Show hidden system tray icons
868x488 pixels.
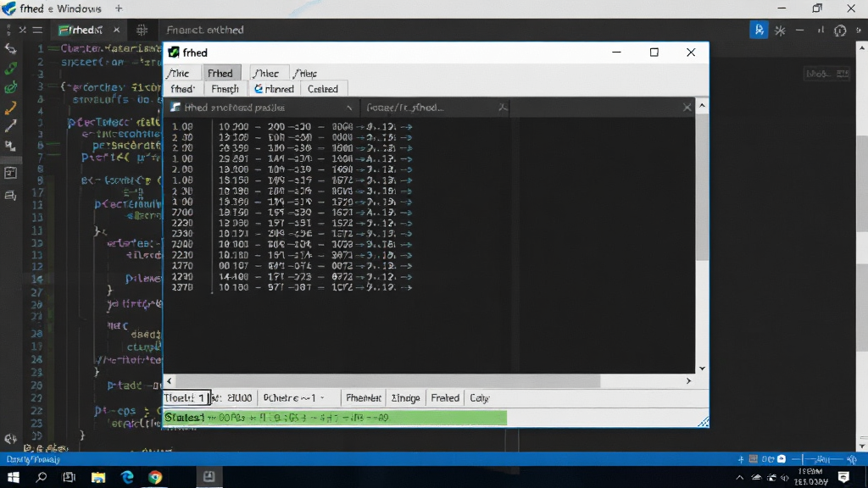click(x=739, y=478)
